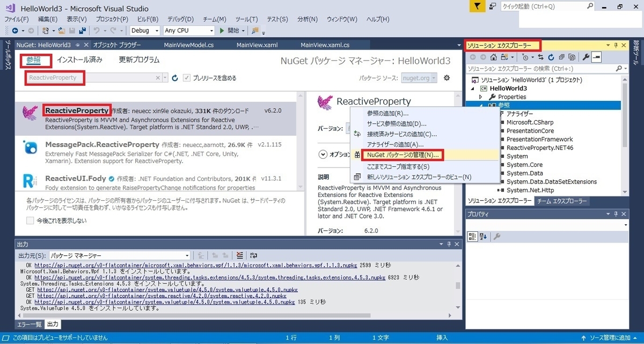Open the 出力元 source dropdown in Output
Viewport: 644px width, 344px height.
pos(120,255)
